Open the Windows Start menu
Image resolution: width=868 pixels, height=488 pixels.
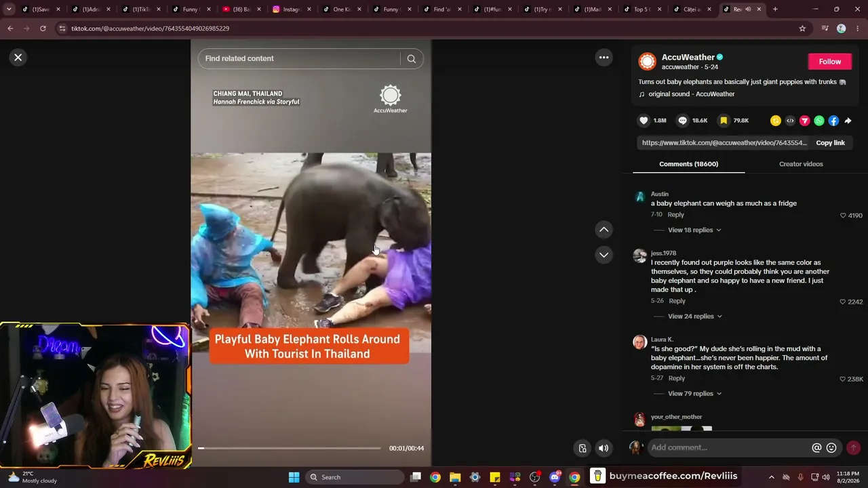294,477
